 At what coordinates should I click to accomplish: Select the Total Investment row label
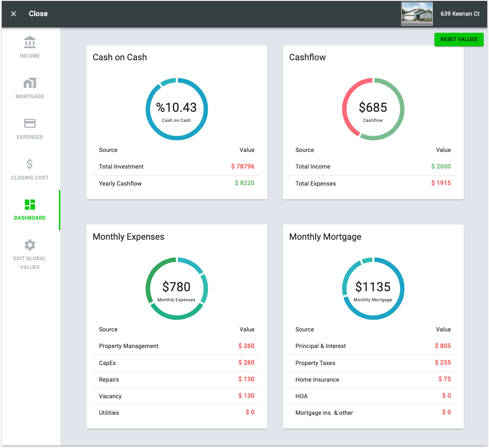121,167
